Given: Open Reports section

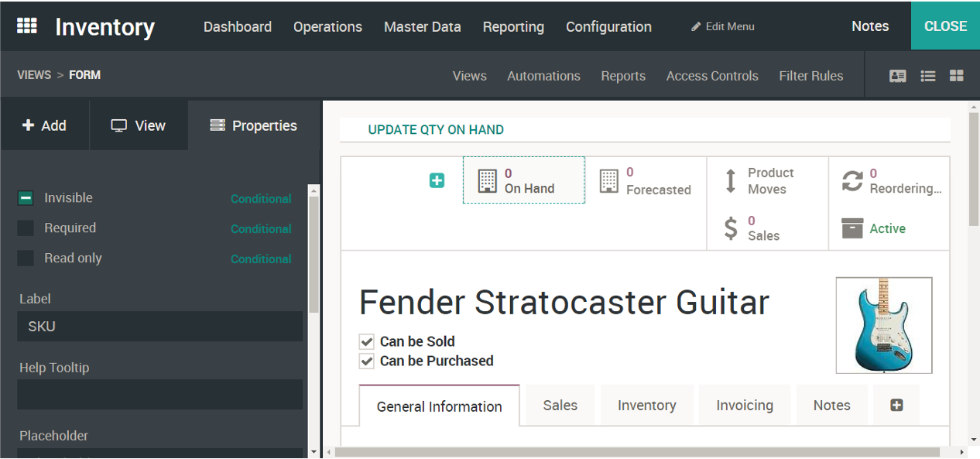Looking at the screenshot, I should 623,76.
